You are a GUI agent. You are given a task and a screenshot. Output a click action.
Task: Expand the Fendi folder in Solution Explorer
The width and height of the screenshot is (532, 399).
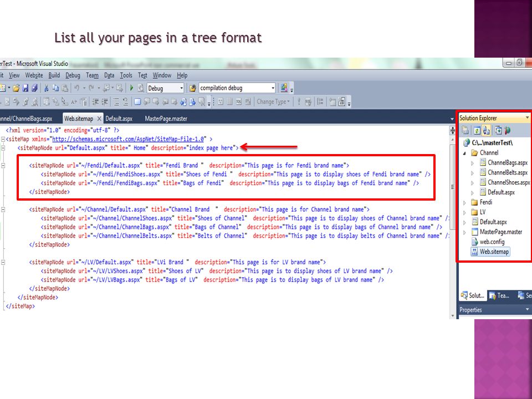coord(464,203)
